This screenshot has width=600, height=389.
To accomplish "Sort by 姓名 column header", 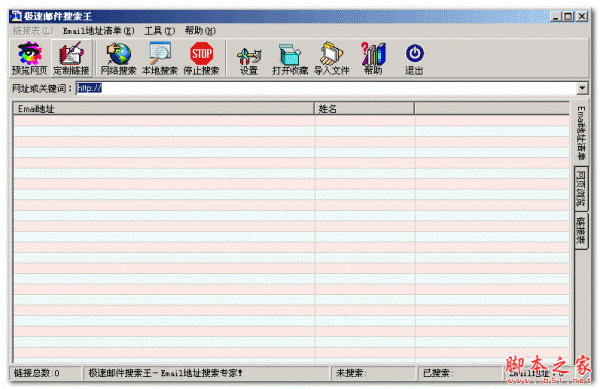I will point(364,109).
